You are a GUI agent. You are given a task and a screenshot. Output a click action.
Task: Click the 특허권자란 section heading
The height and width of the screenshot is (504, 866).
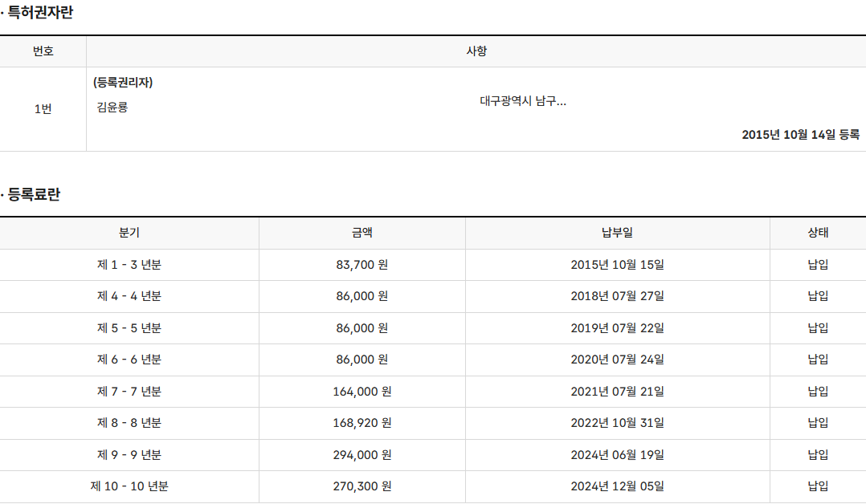(x=40, y=13)
